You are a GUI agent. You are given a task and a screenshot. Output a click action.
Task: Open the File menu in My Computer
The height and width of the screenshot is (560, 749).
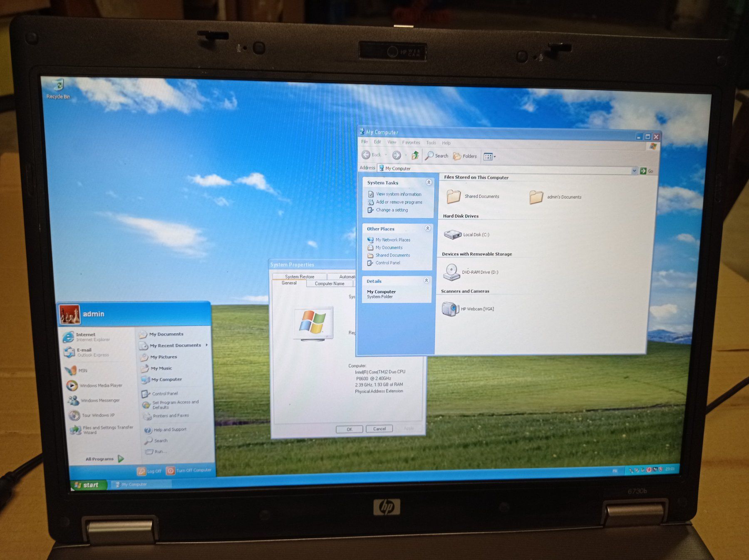pos(365,142)
